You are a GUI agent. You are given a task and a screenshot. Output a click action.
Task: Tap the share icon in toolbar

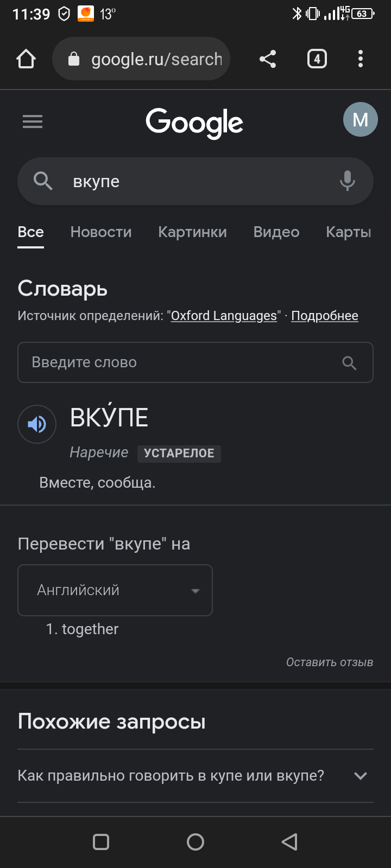[x=267, y=59]
